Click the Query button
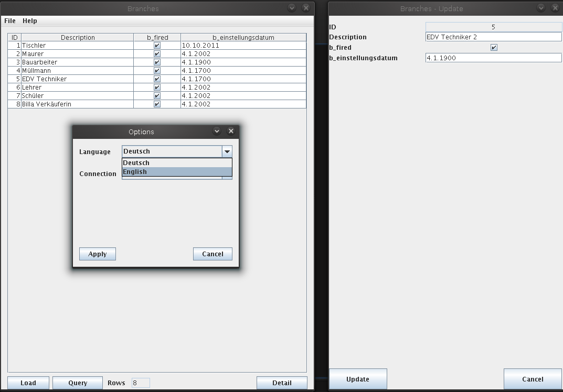This screenshot has width=563, height=392. tap(78, 383)
